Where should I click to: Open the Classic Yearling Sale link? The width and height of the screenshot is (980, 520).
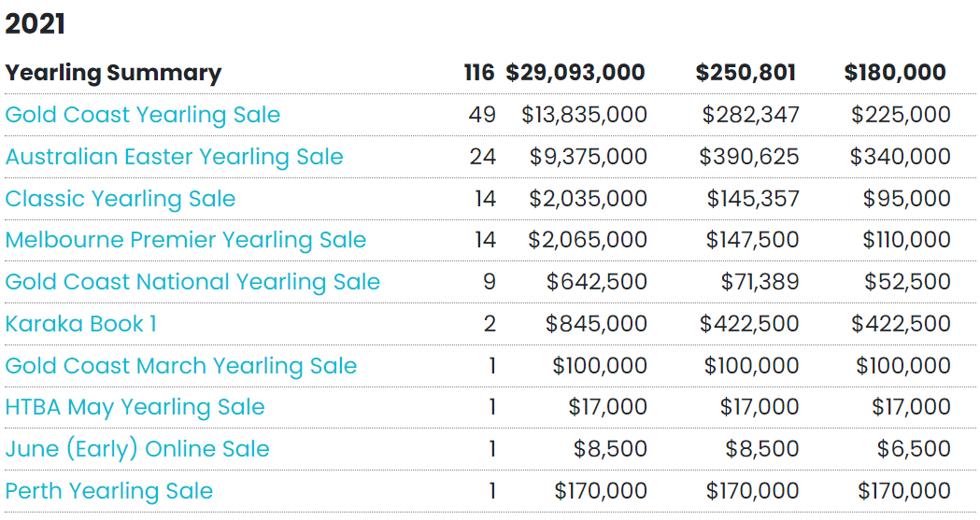point(120,199)
